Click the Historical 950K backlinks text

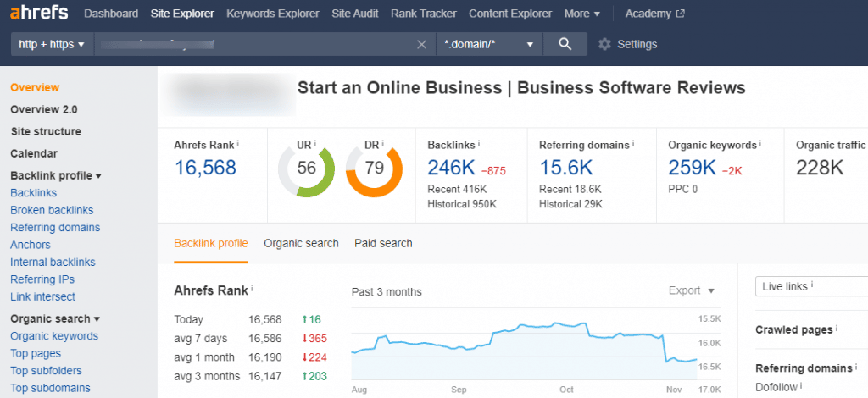pyautogui.click(x=462, y=204)
